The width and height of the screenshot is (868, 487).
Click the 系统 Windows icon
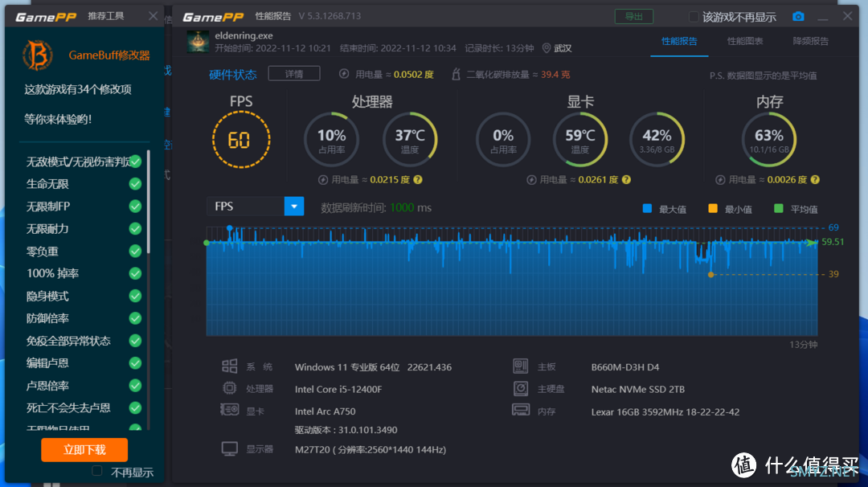pos(229,366)
